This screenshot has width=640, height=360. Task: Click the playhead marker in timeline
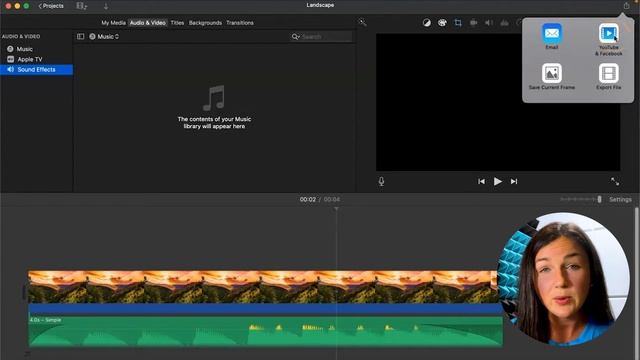[336, 209]
